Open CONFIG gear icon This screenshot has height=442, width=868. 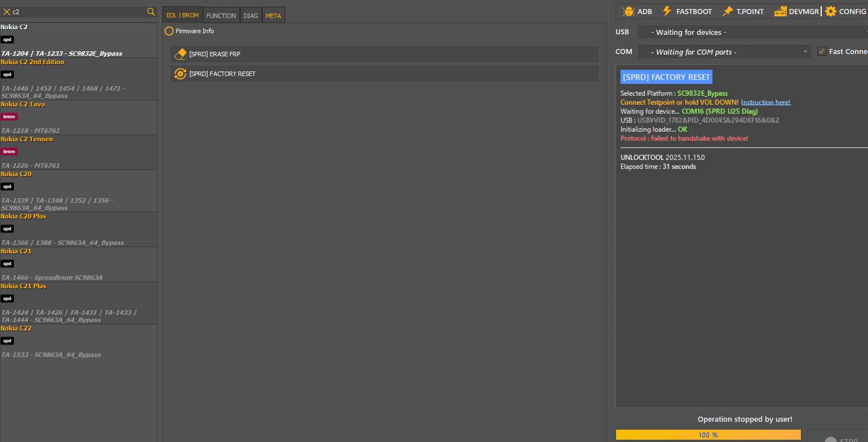pos(830,11)
